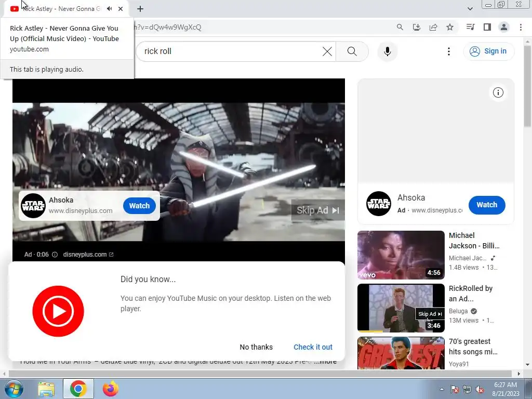Screen dimensions: 532x399
Task: Clear the YouTube search query
Action: coord(327,51)
